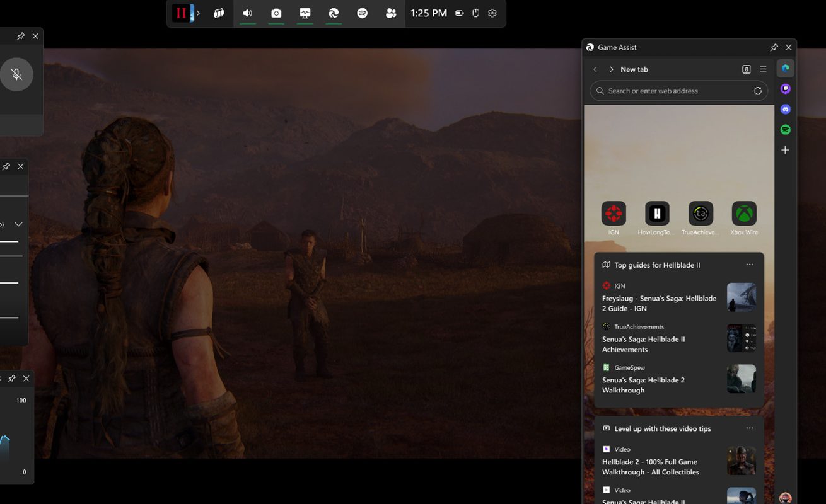826x504 pixels.
Task: Open the Game Assist hamburger menu
Action: [763, 69]
